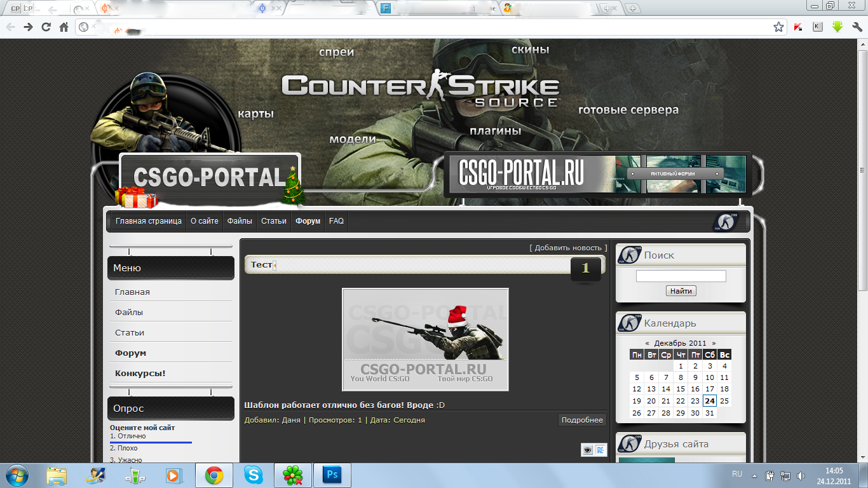Reload the page with the refresh icon
868x488 pixels.
click(x=46, y=27)
